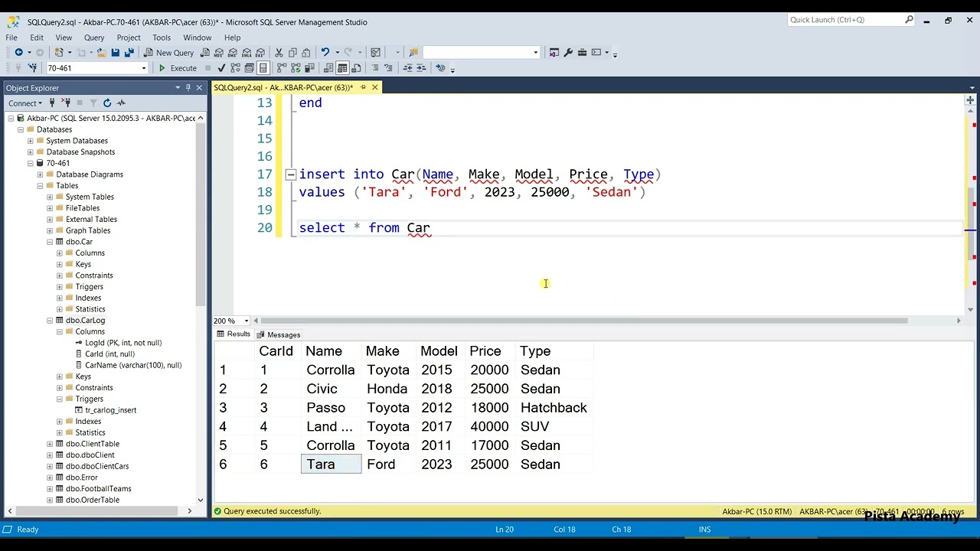This screenshot has height=551, width=980.
Task: Click the Open File folder icon
Action: pyautogui.click(x=101, y=53)
